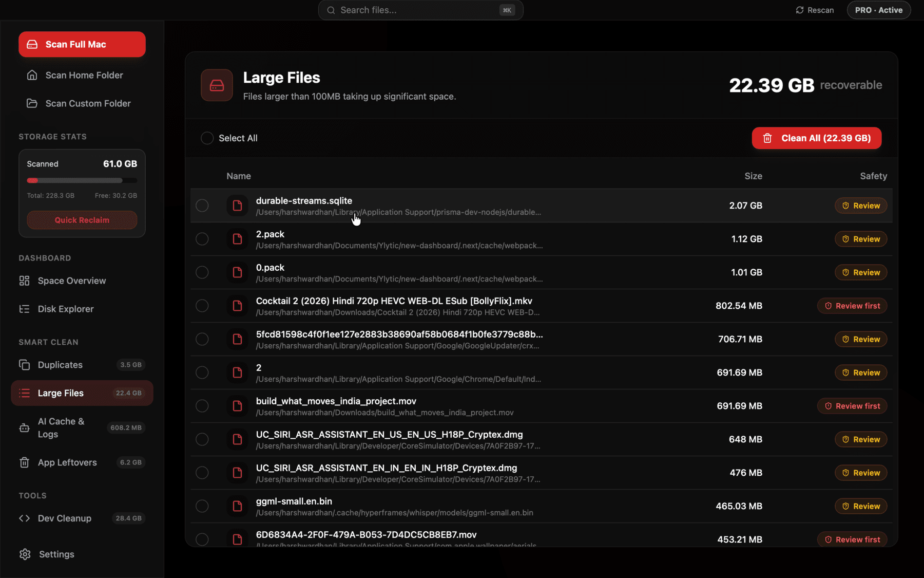Click the file icon for EN_US Cryptex.dmg

pyautogui.click(x=237, y=439)
